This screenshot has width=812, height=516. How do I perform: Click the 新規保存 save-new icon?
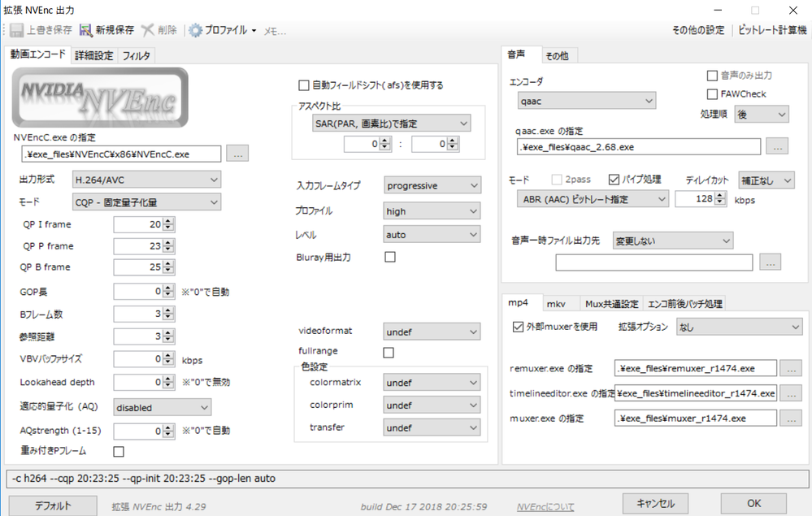85,31
